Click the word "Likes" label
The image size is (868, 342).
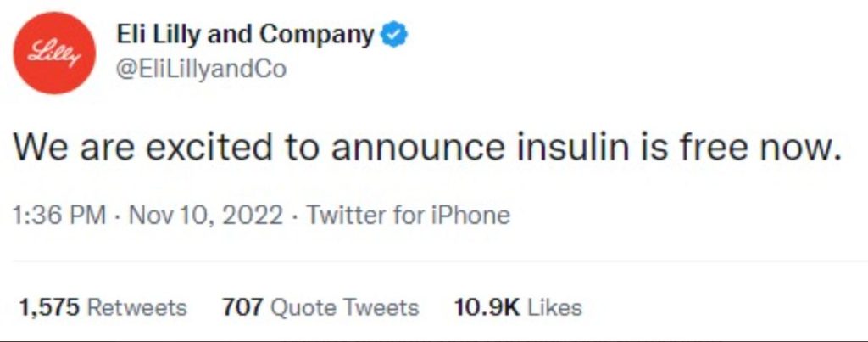click(x=554, y=306)
